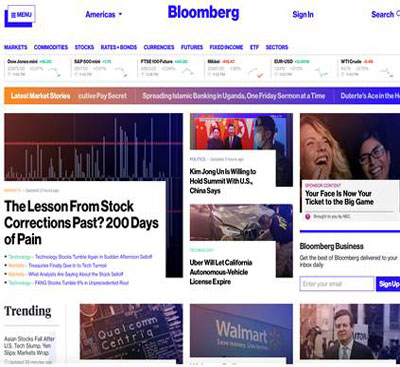Open the Walmart story thumbnail
The height and width of the screenshot is (367, 400).
click(x=241, y=331)
